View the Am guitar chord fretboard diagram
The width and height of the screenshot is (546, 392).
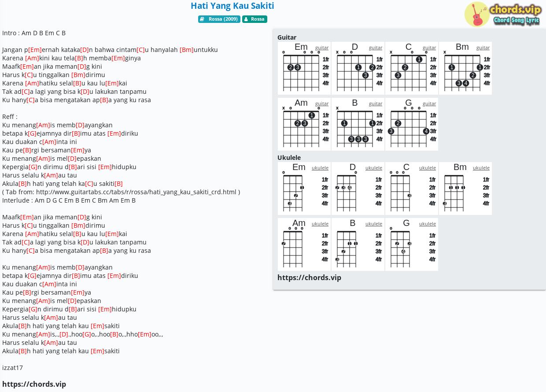[304, 124]
